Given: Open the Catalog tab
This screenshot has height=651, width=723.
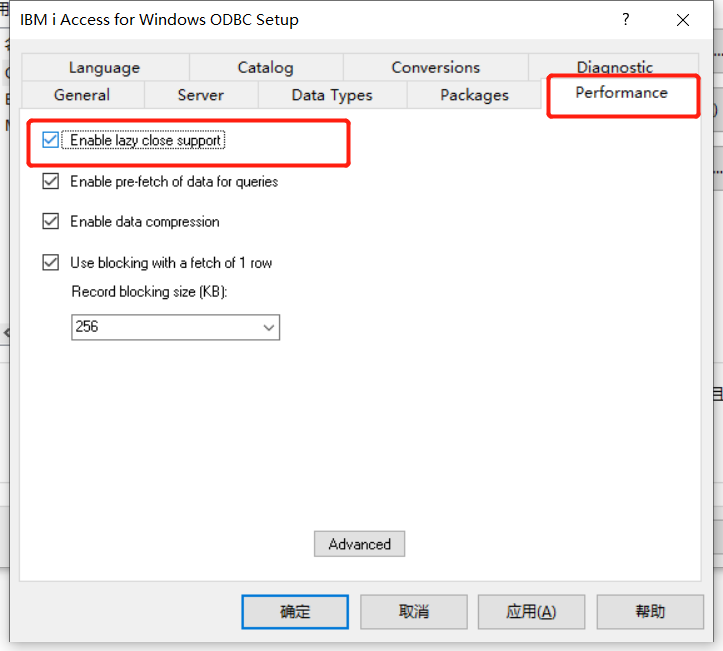Looking at the screenshot, I should [266, 68].
